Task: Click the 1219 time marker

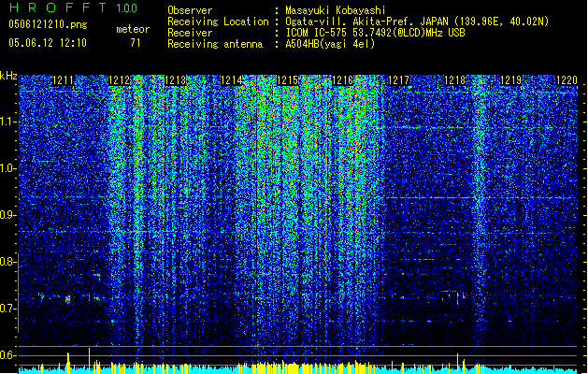Action: point(511,80)
